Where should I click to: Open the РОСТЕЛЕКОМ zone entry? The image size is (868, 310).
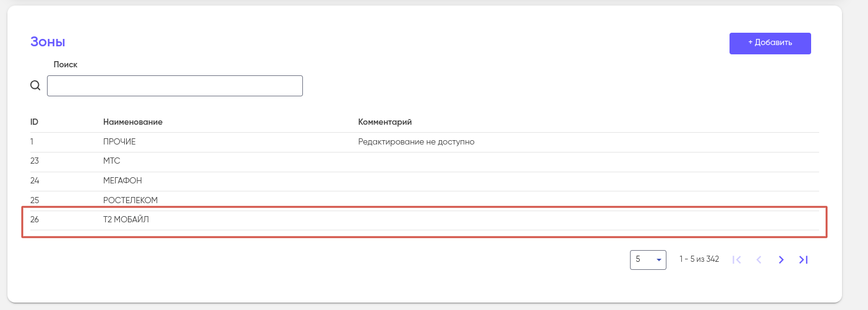[x=130, y=200]
